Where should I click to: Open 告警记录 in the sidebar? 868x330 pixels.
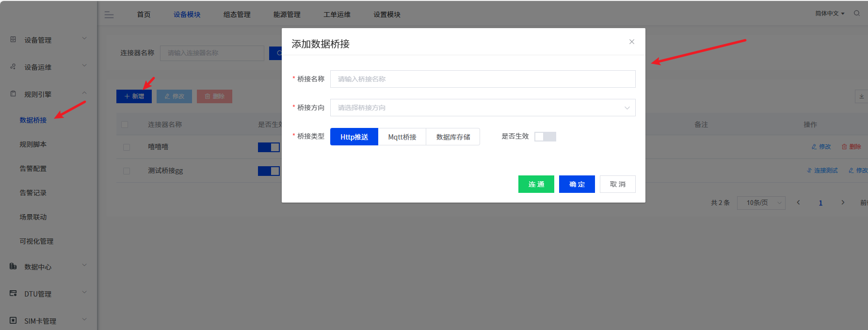[x=33, y=192]
